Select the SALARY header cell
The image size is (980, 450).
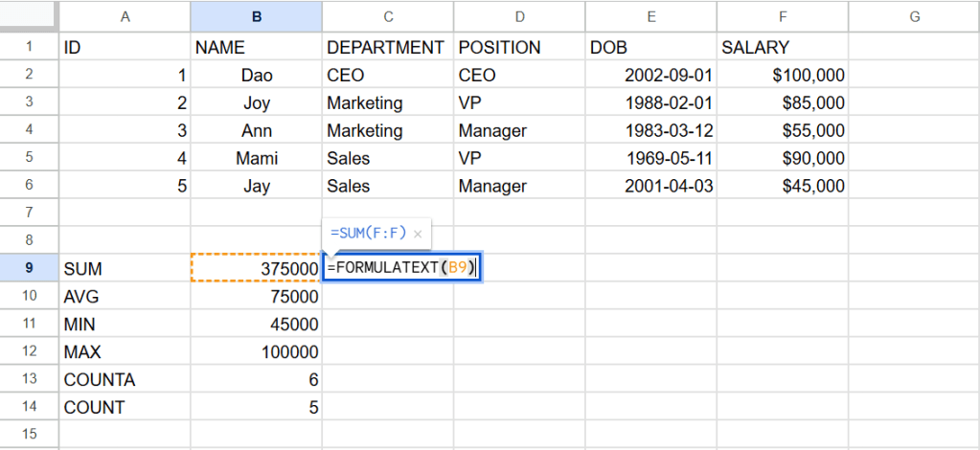[x=783, y=47]
